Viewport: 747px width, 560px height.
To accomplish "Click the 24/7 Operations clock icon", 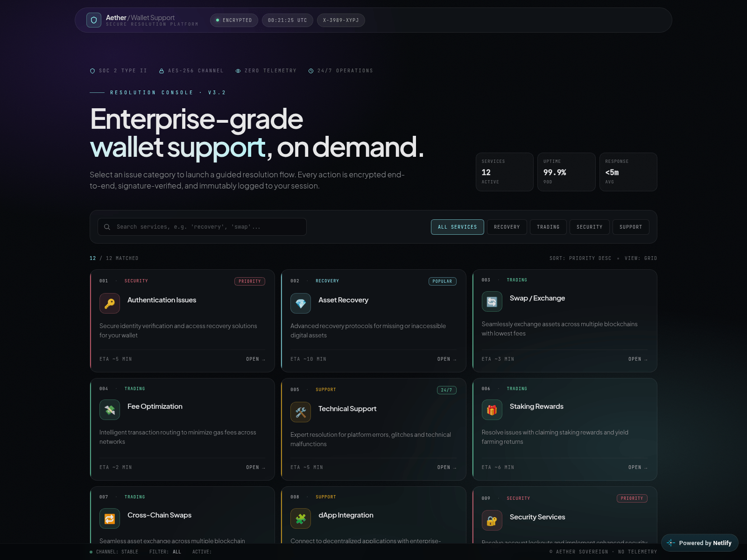I will (311, 71).
